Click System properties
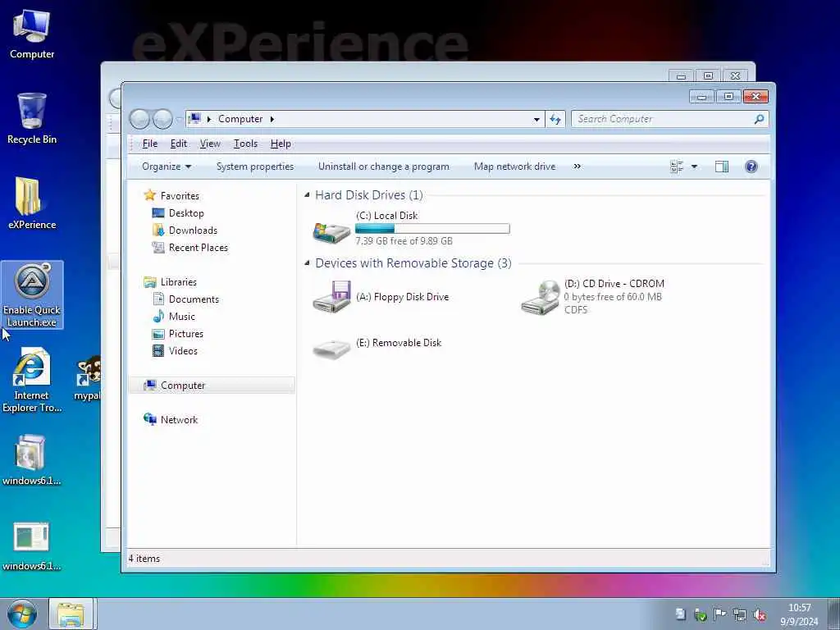 coord(255,167)
